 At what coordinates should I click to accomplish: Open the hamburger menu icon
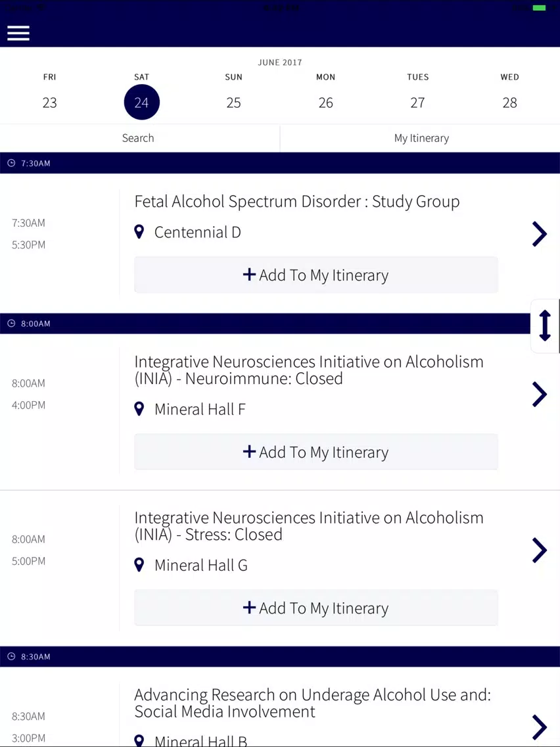click(x=18, y=33)
